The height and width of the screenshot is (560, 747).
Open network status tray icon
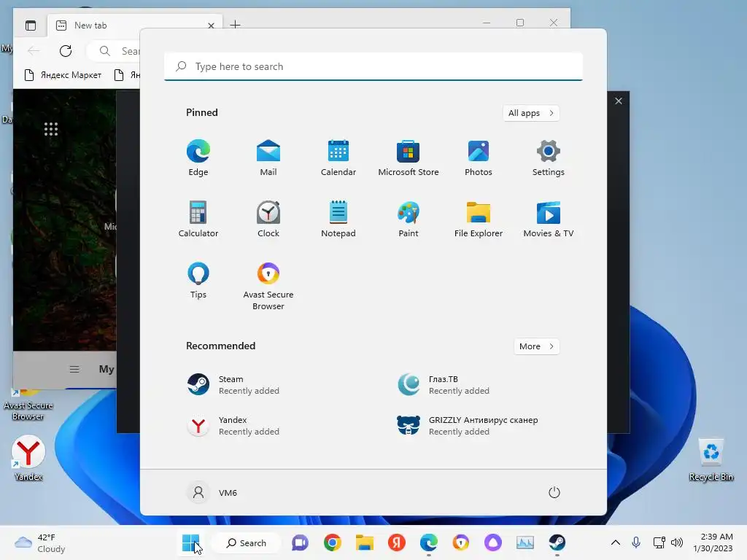click(659, 542)
